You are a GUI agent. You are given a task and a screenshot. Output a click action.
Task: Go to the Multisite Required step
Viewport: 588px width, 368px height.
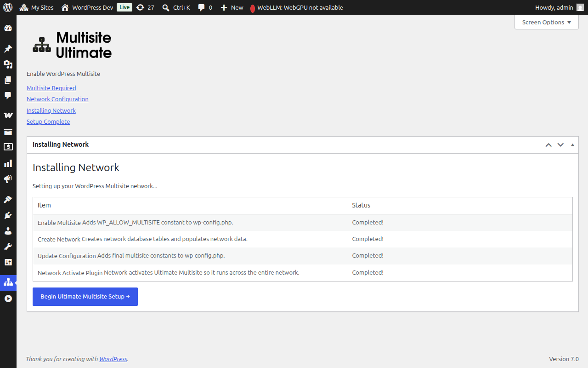(x=51, y=88)
